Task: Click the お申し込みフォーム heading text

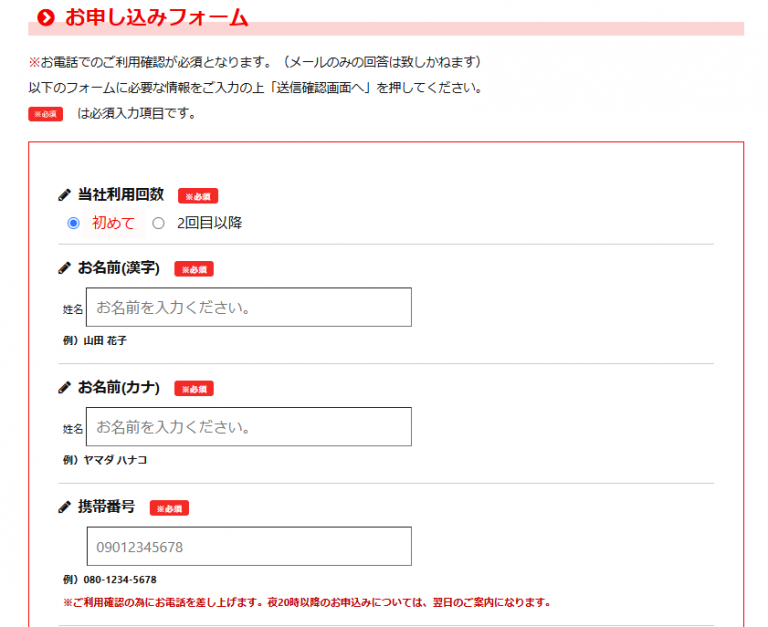Action: pos(156,18)
